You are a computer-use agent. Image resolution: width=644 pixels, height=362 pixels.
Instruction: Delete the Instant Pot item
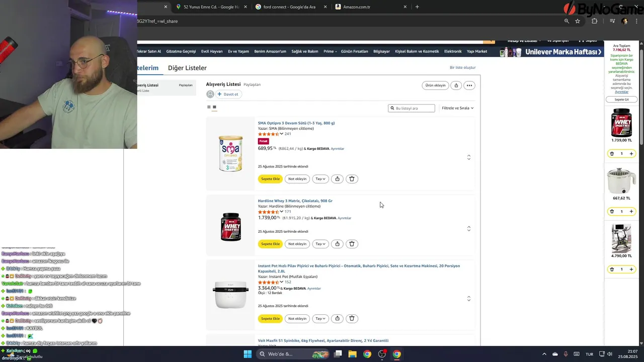(352, 318)
